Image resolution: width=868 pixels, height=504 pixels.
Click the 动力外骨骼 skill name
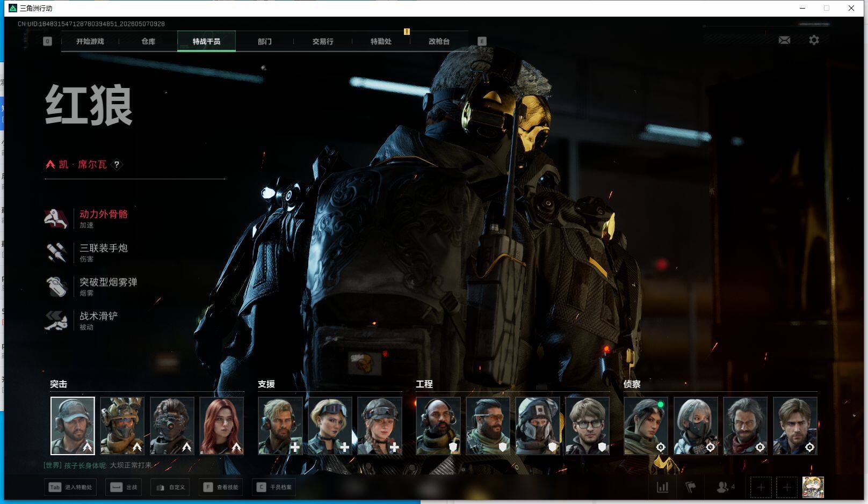(x=104, y=214)
